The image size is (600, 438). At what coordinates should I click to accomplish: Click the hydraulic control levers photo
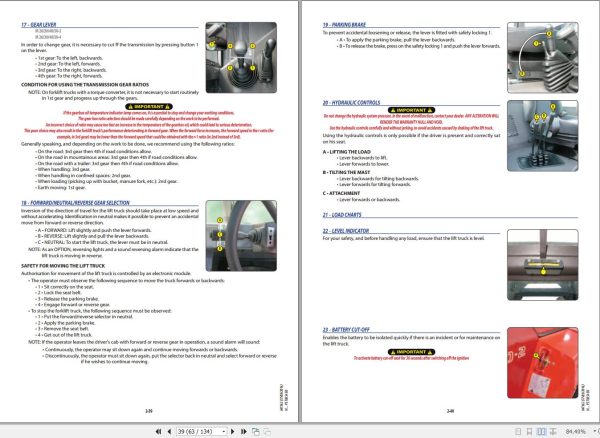(543, 136)
